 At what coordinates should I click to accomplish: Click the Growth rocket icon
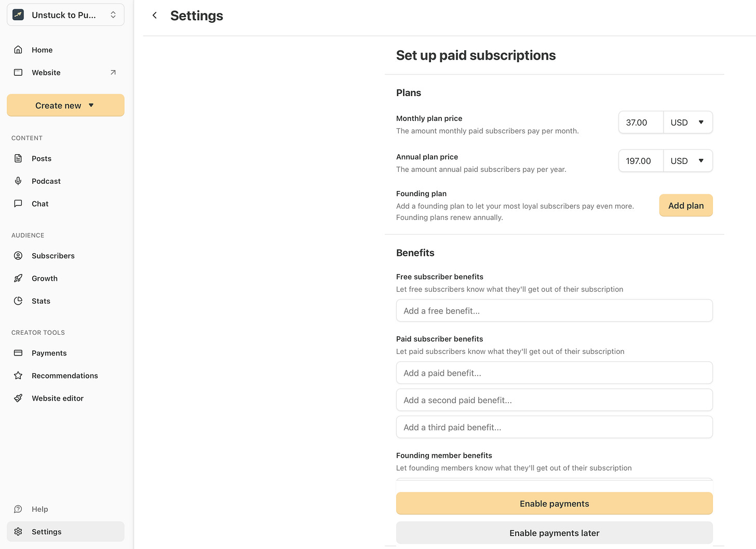[18, 279]
